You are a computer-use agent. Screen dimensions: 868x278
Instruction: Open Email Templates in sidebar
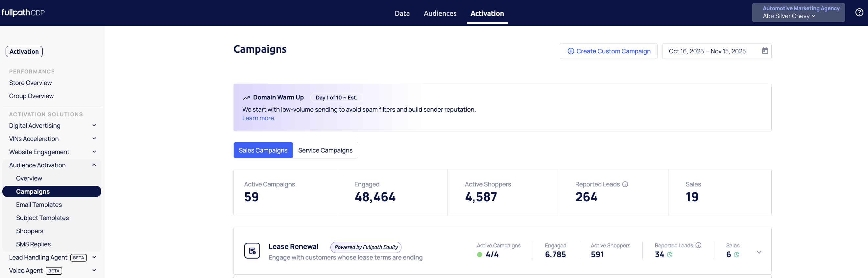(x=39, y=205)
